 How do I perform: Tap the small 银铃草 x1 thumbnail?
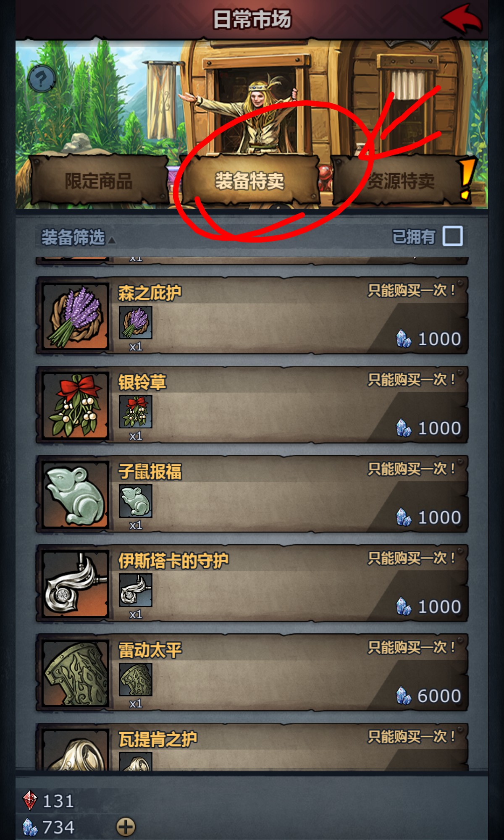point(136,412)
